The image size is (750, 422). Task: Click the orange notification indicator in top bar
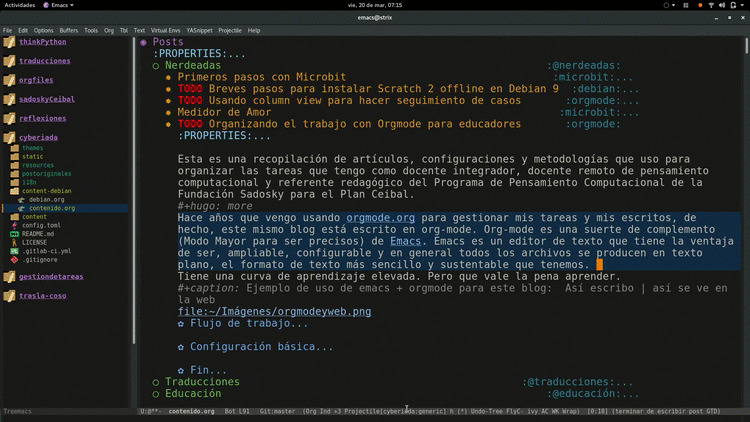tap(700, 5)
